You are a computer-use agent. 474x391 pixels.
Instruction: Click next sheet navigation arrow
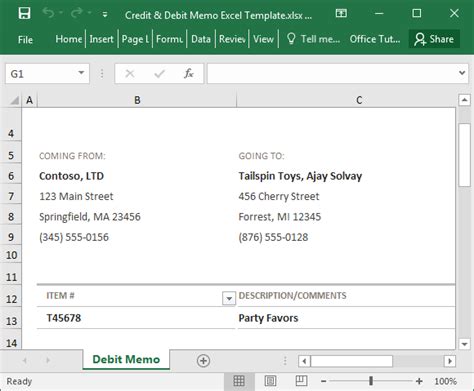pyautogui.click(x=48, y=360)
